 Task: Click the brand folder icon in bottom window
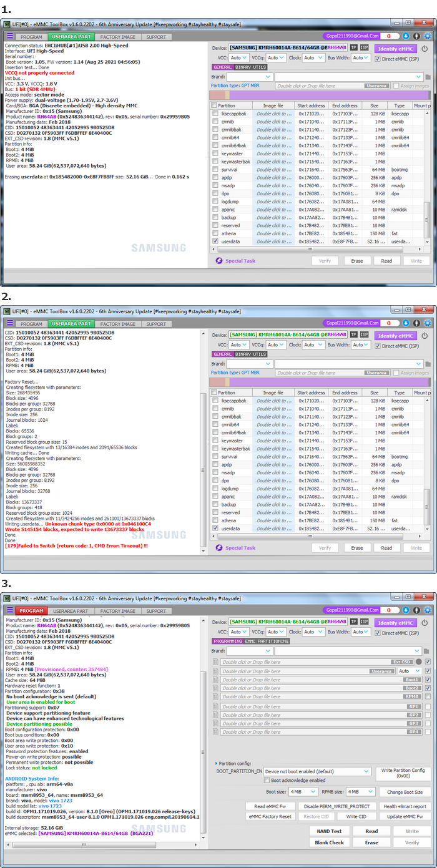[428, 651]
